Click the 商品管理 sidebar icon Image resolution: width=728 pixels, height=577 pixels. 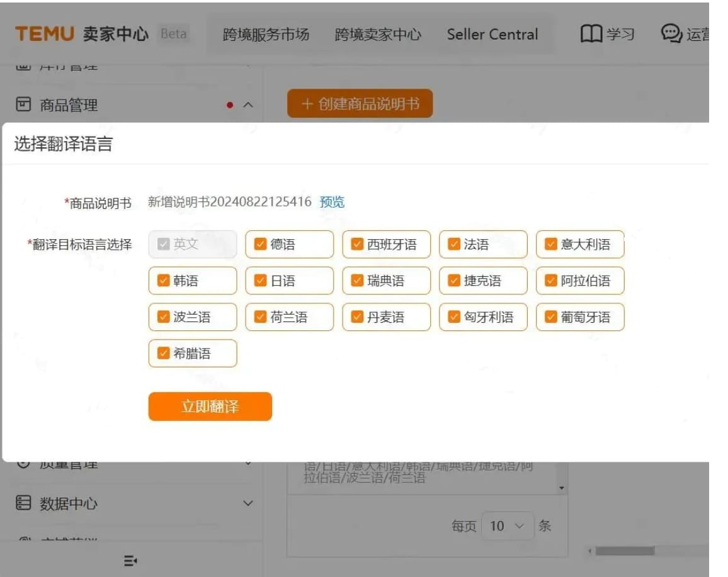pos(23,105)
